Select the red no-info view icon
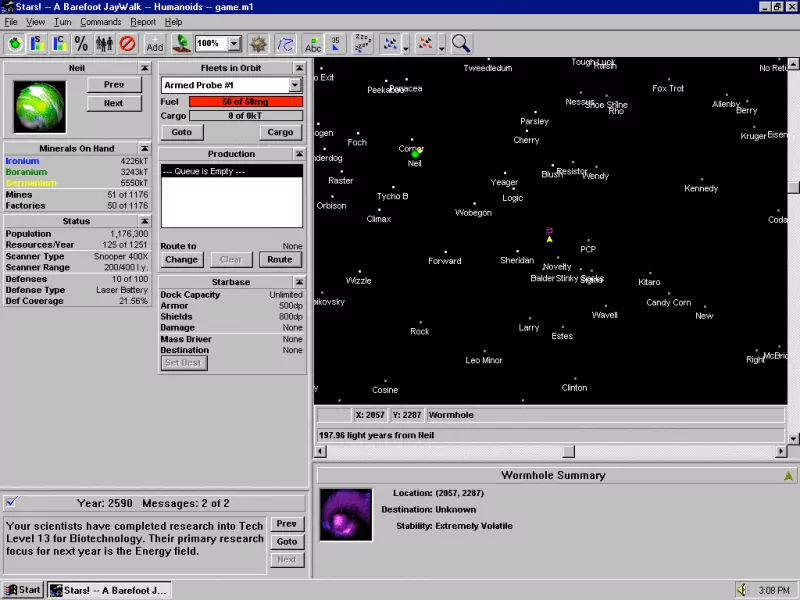The image size is (800, 600). coord(127,44)
